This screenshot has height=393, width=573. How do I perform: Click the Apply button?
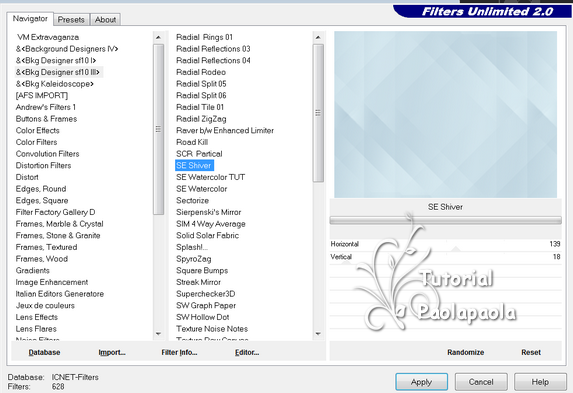[x=421, y=382]
